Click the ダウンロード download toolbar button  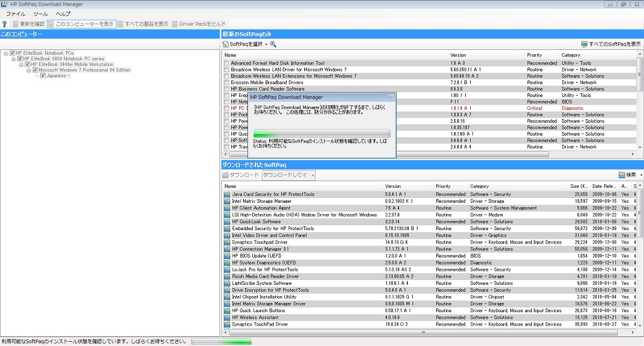click(240, 175)
